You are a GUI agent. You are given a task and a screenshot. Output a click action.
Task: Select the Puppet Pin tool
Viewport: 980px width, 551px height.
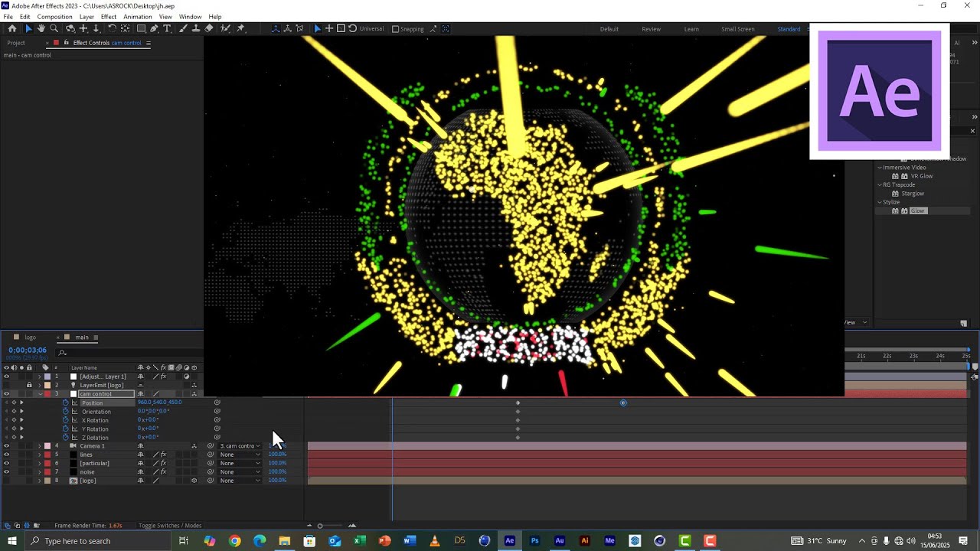tap(240, 28)
